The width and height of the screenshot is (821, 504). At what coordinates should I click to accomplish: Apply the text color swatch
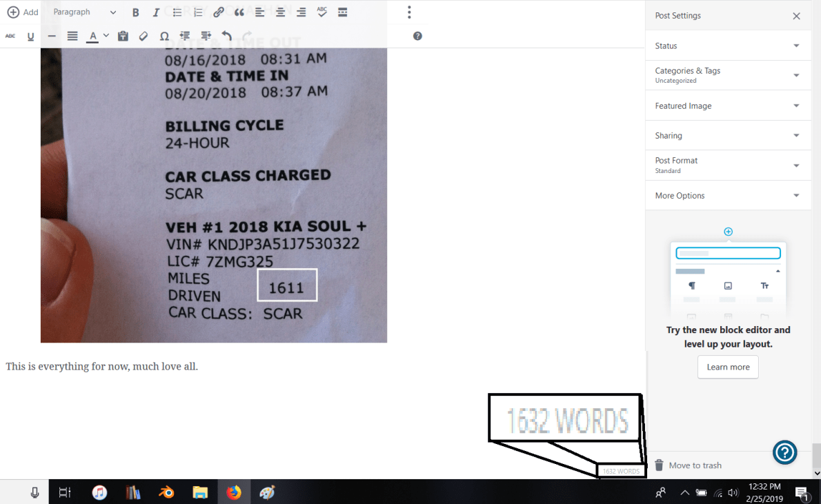pyautogui.click(x=92, y=37)
